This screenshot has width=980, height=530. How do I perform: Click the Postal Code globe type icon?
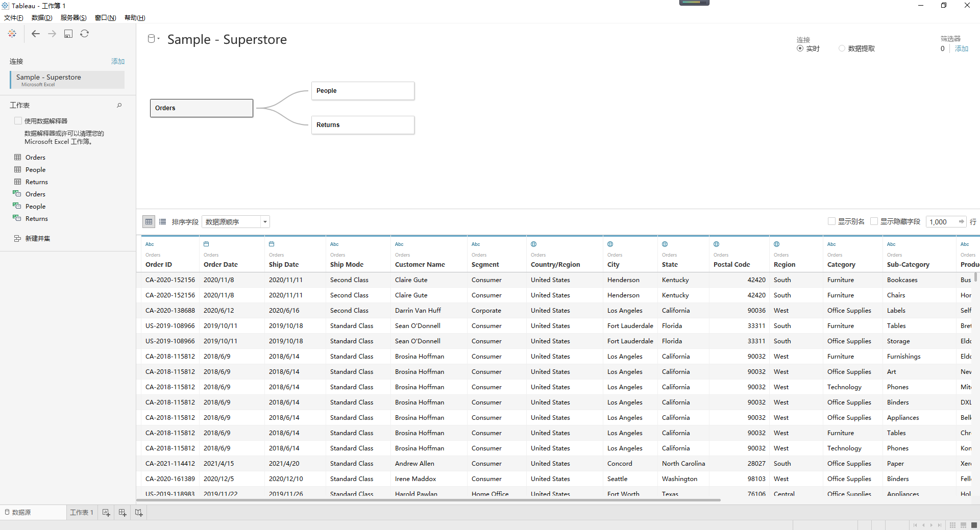(x=717, y=244)
